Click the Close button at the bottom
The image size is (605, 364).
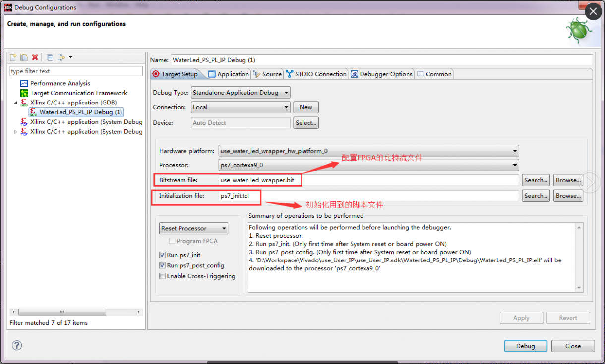[573, 346]
